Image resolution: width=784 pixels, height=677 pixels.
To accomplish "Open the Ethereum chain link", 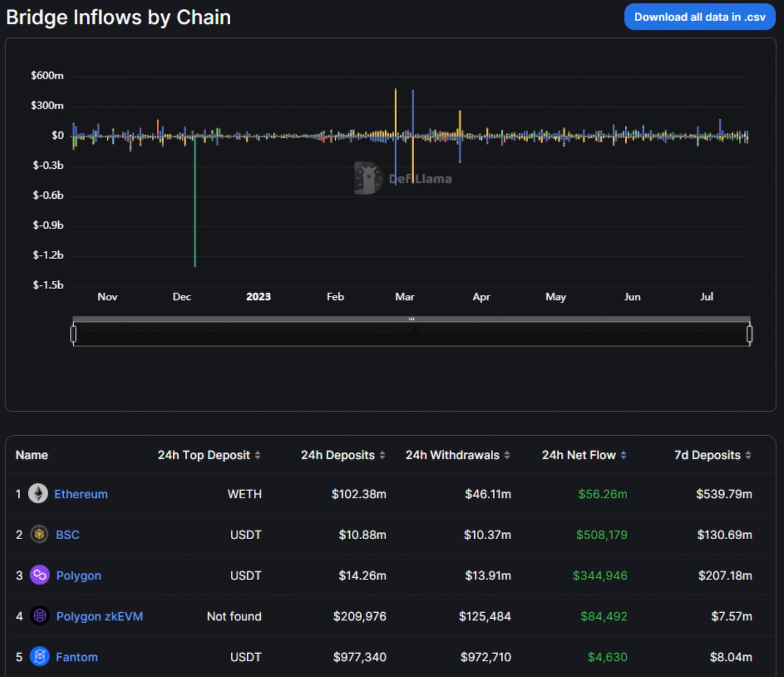I will [x=81, y=494].
